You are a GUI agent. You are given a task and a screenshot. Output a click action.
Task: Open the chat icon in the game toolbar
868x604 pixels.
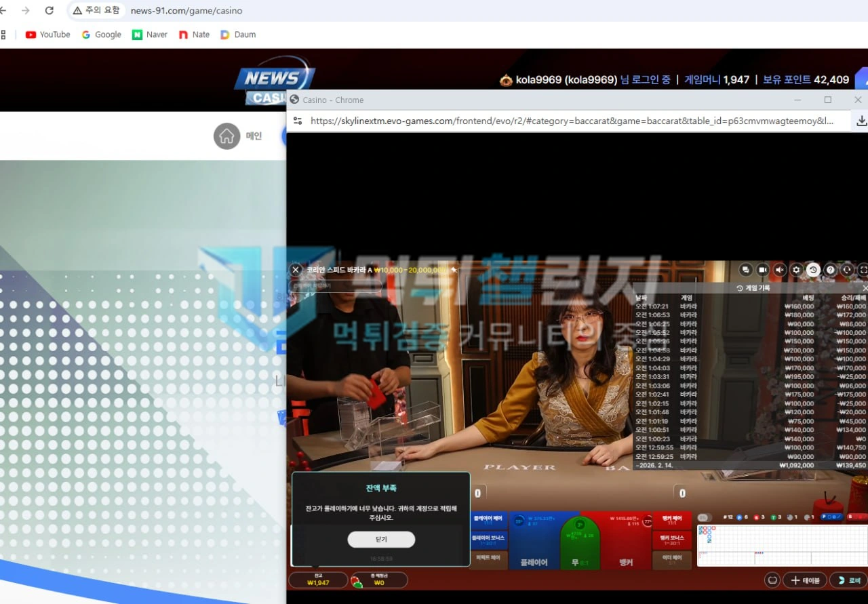(746, 270)
